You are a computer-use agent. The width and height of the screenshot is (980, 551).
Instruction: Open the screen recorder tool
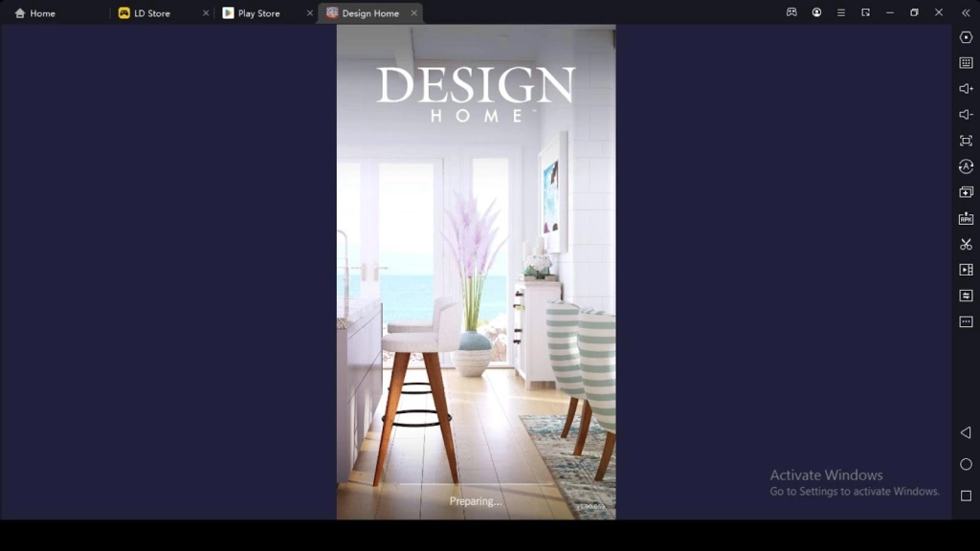966,270
